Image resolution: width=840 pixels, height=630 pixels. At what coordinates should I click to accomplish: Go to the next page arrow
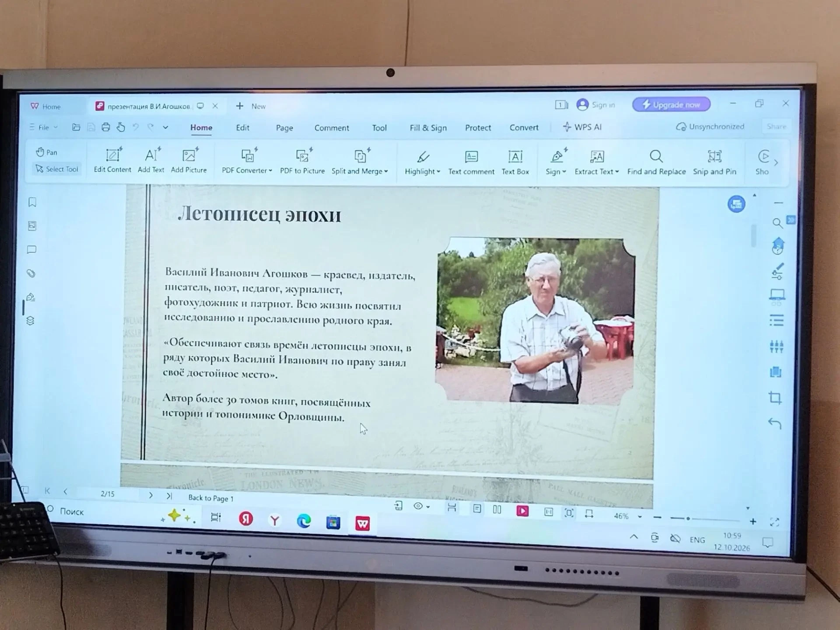pyautogui.click(x=150, y=495)
